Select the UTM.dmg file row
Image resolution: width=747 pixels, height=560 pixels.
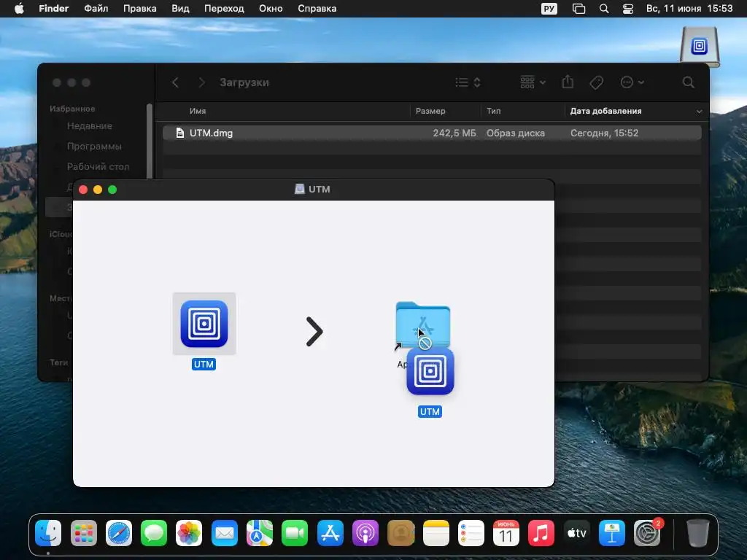click(432, 133)
